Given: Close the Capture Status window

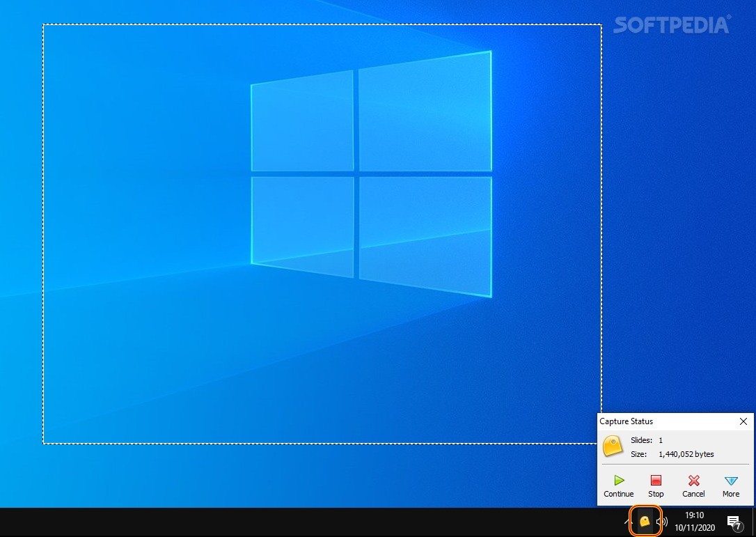Looking at the screenshot, I should (x=743, y=421).
